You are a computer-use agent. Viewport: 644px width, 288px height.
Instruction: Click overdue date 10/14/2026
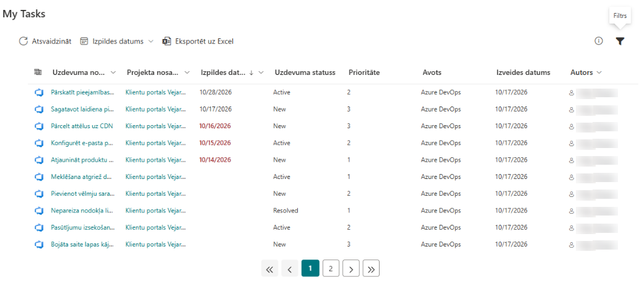[215, 160]
